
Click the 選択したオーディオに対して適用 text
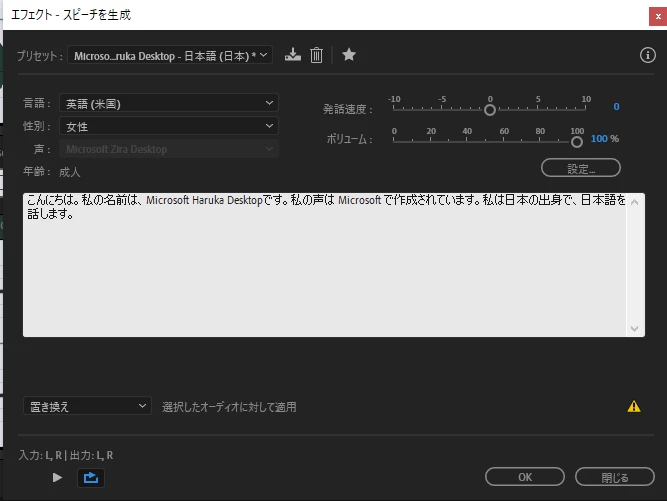coord(229,407)
